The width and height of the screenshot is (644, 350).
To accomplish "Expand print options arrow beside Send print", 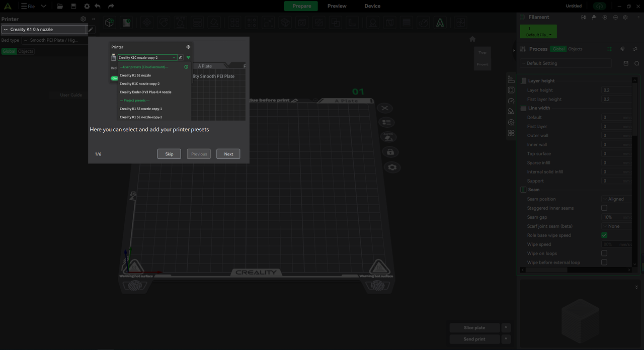I will (506, 339).
